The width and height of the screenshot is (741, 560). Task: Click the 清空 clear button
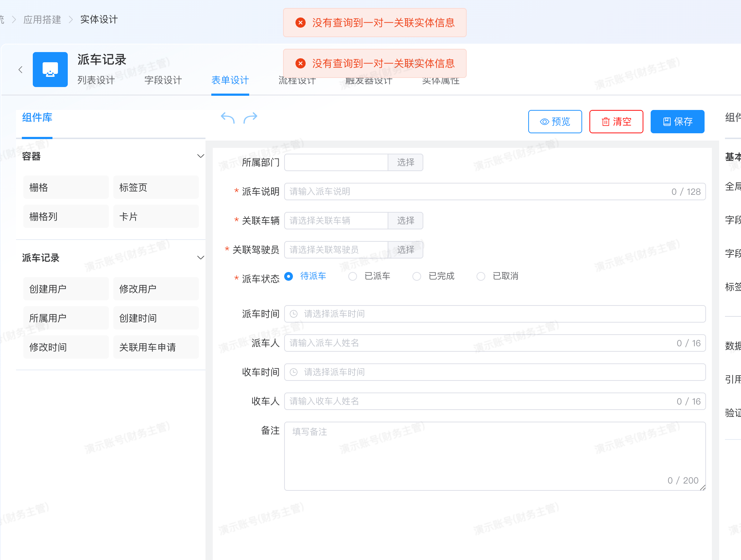(616, 122)
